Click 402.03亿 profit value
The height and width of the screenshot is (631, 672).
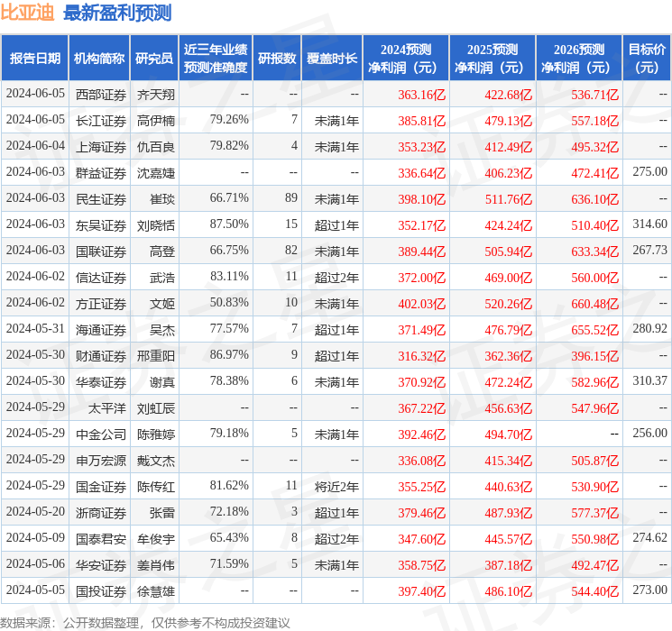pos(422,304)
